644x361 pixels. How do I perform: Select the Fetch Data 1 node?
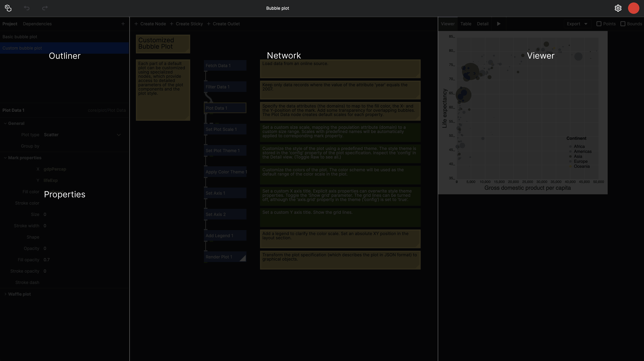click(x=225, y=66)
